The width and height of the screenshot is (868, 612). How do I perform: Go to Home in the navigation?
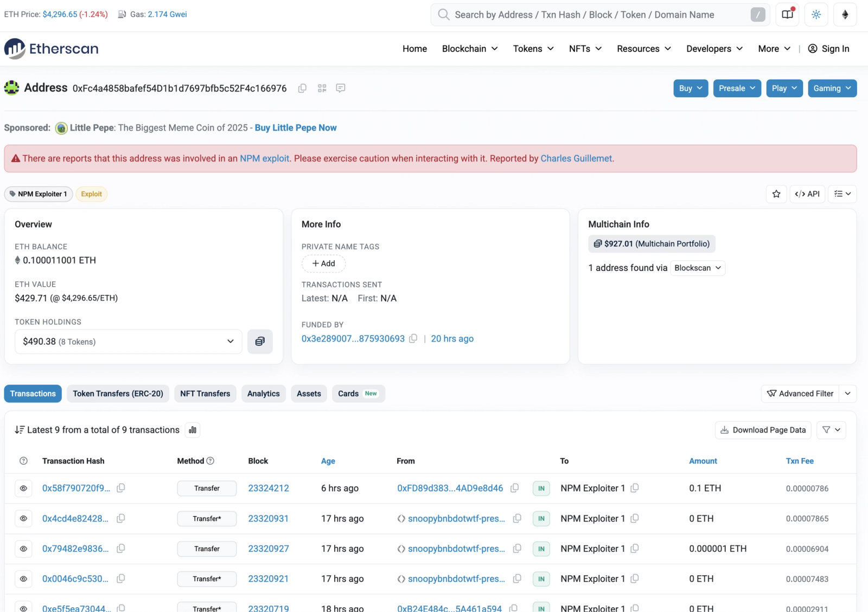414,49
